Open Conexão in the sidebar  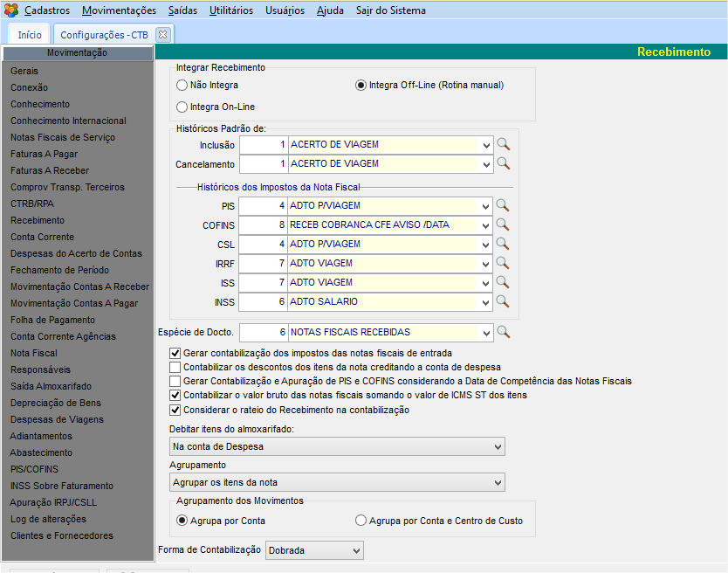pos(30,87)
